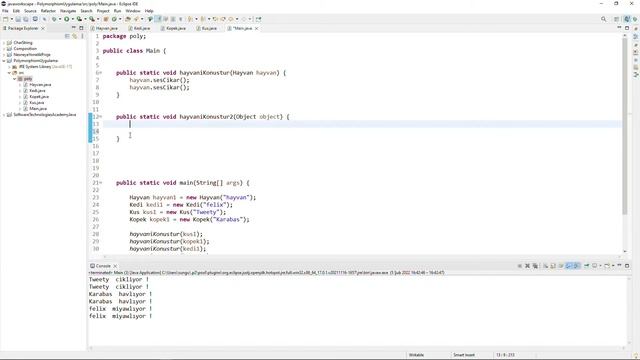Open the New file dropdown arrow
The height and width of the screenshot is (360, 640).
point(11,19)
